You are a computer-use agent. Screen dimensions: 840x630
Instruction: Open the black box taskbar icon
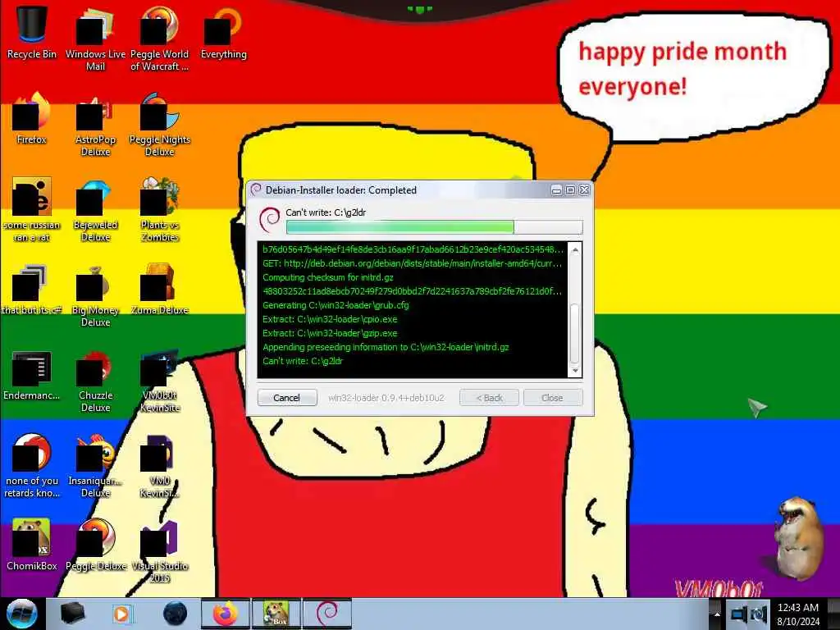tap(73, 614)
